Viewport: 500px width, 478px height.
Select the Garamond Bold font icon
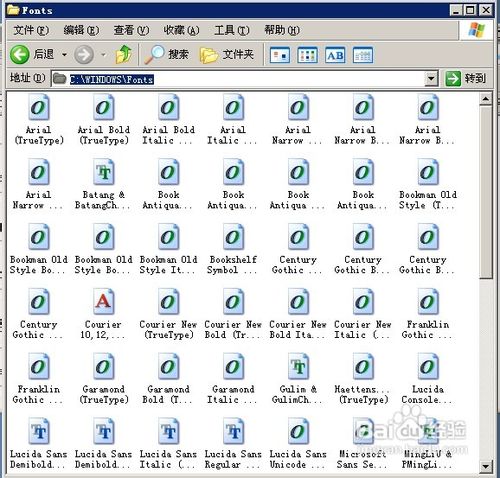tap(169, 367)
